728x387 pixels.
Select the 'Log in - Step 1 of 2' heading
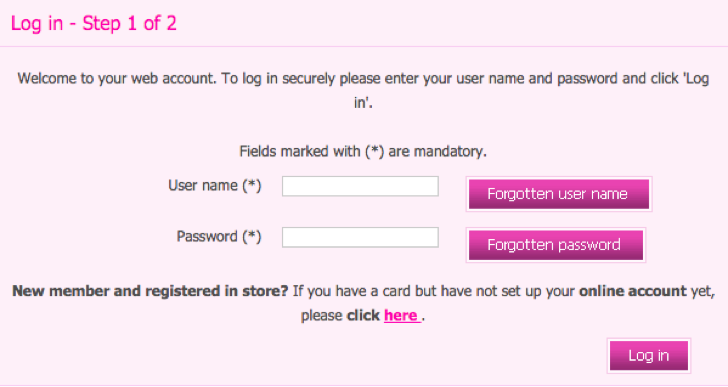point(94,23)
